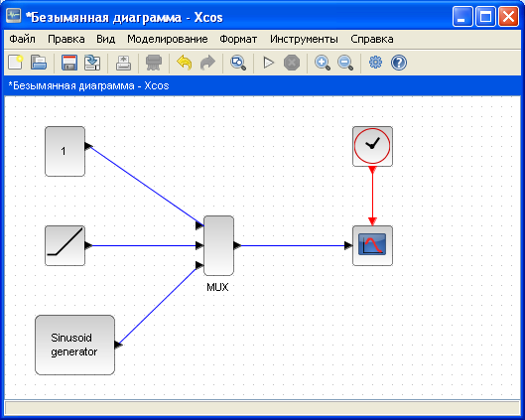
Task: Open an existing diagram file
Action: coord(39,63)
